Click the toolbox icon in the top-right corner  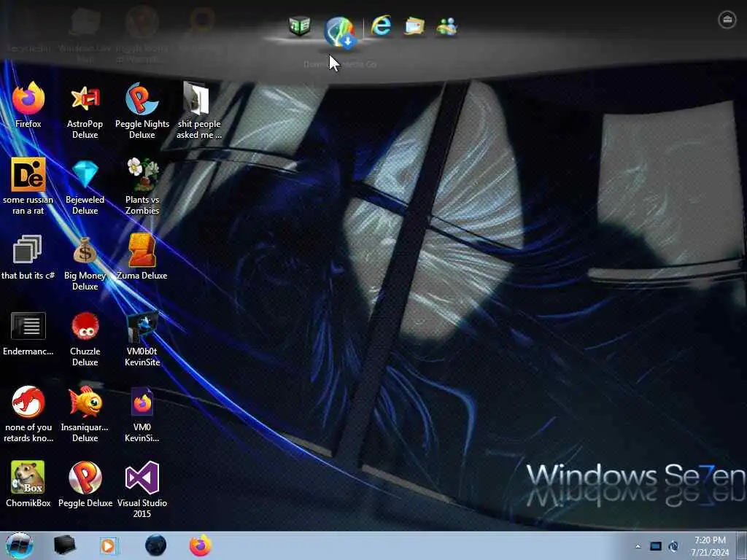[727, 20]
